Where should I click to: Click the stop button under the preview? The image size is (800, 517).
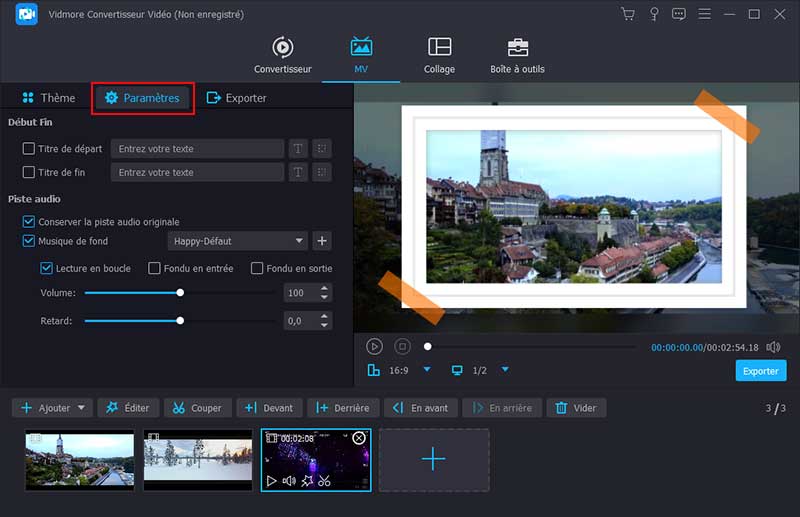[402, 346]
